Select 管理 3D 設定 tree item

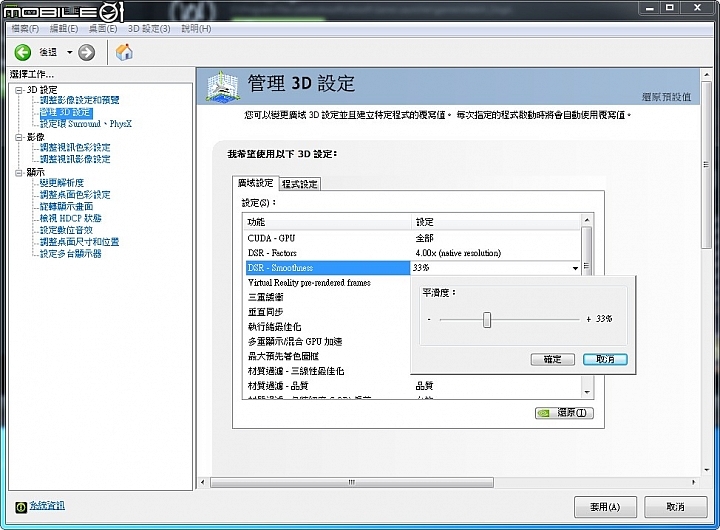(66, 112)
